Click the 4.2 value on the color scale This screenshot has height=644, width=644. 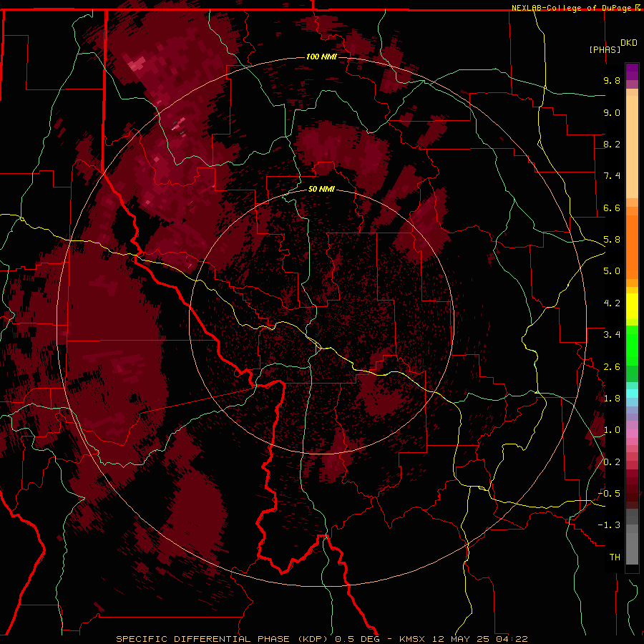tap(612, 303)
